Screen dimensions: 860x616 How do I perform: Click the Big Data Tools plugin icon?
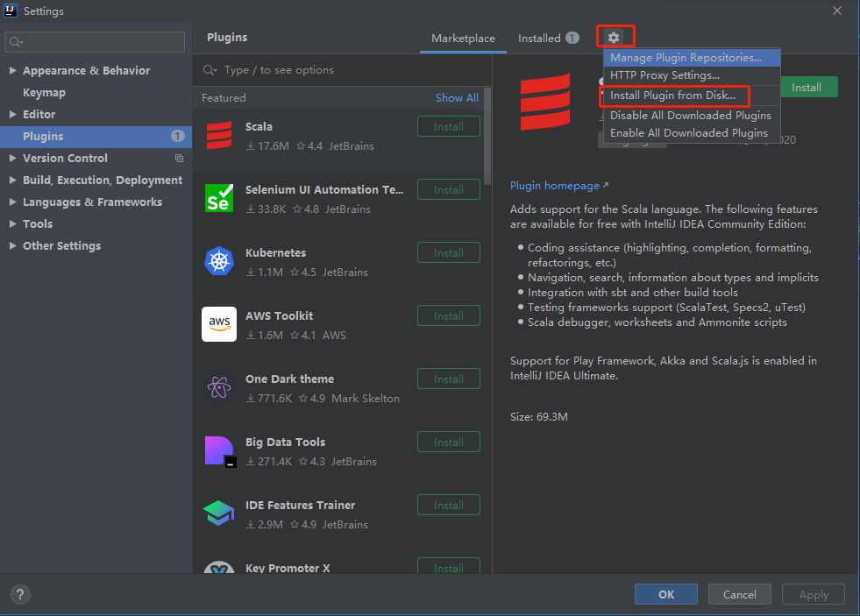(x=221, y=450)
